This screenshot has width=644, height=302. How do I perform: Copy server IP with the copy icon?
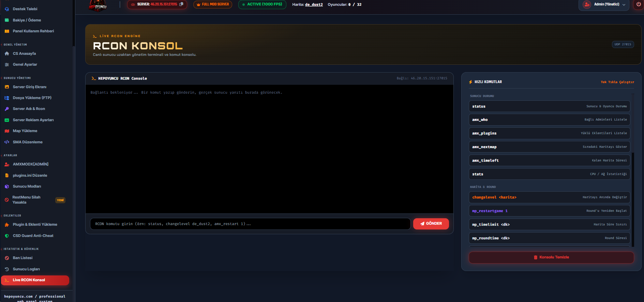181,4
